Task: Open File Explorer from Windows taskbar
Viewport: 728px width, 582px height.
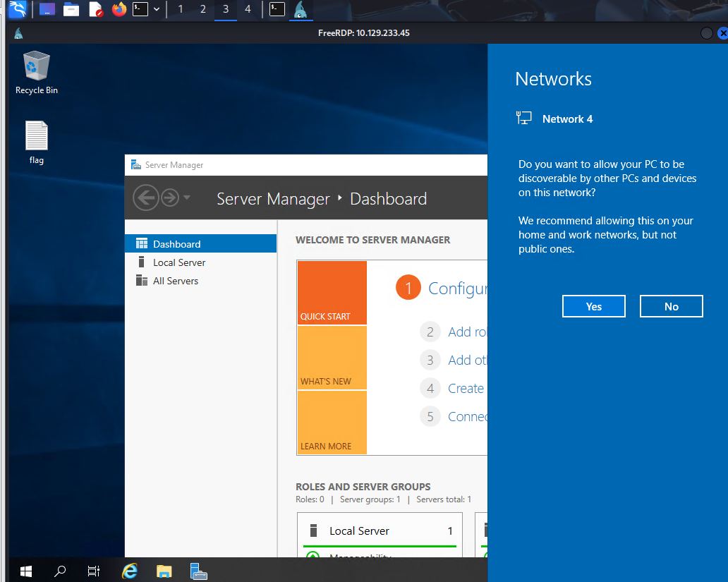Action: point(164,571)
